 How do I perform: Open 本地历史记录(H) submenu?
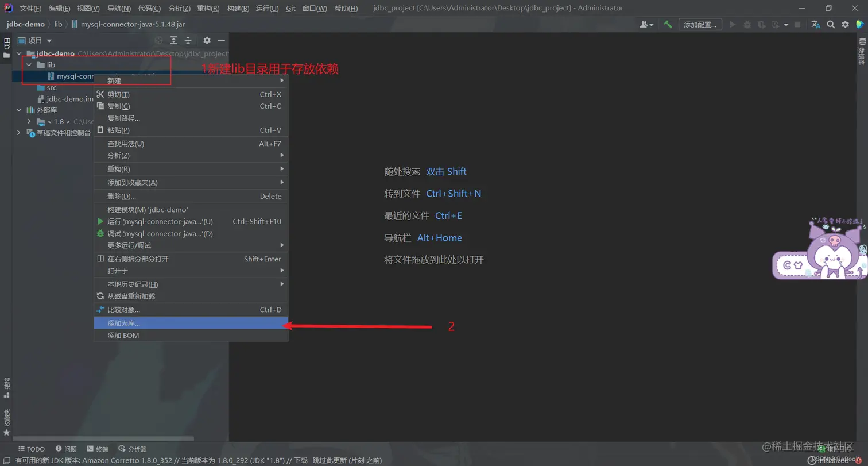point(191,284)
